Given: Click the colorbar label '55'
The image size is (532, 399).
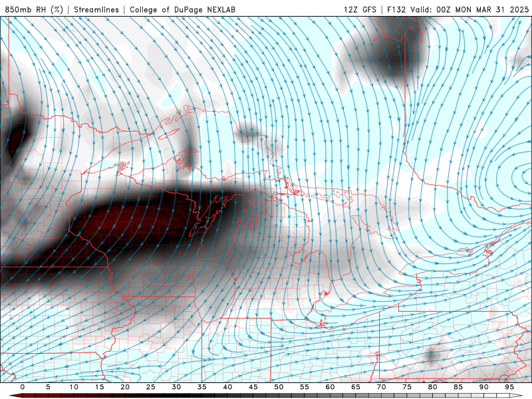Looking at the screenshot, I should pyautogui.click(x=305, y=387).
